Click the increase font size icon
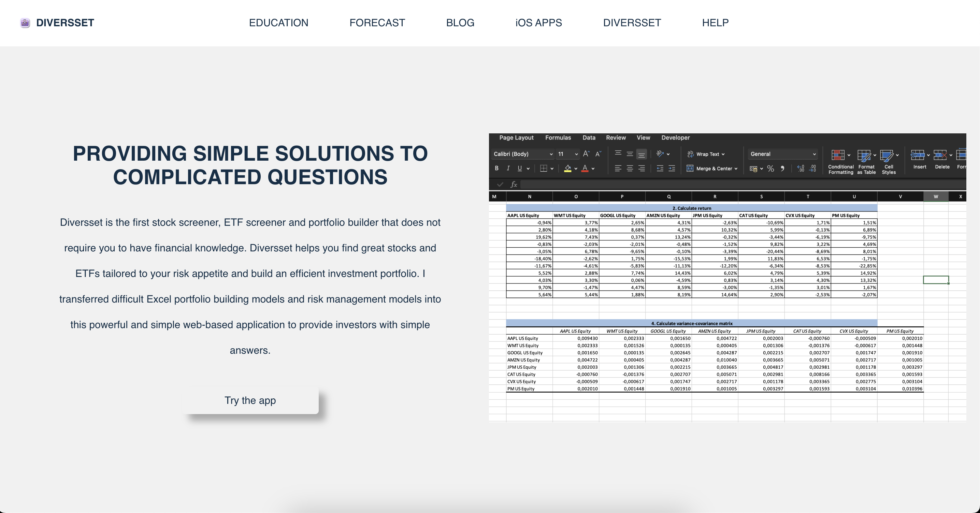This screenshot has width=980, height=513. (586, 153)
